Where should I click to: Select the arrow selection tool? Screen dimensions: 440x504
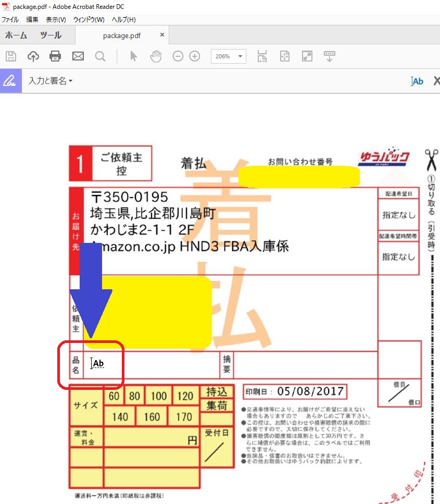coord(133,56)
